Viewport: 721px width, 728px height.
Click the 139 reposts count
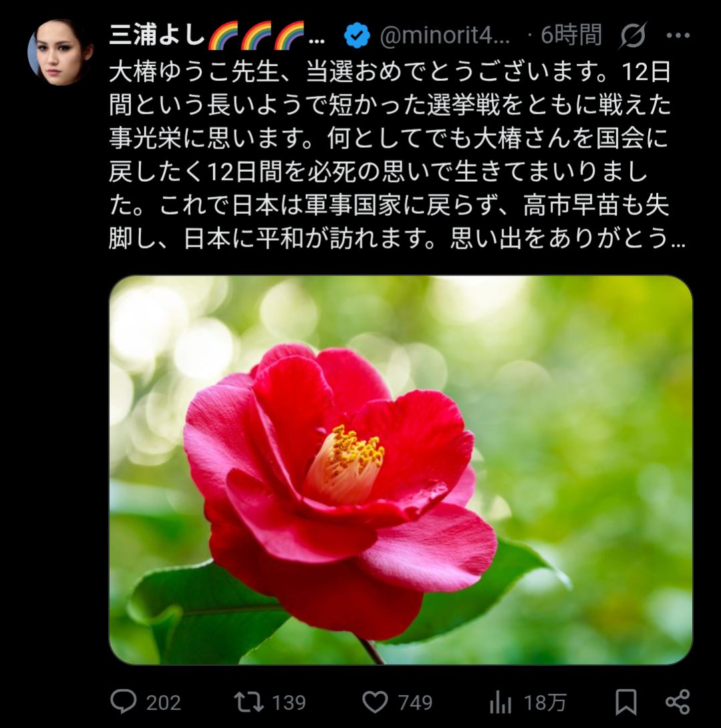coord(289,703)
